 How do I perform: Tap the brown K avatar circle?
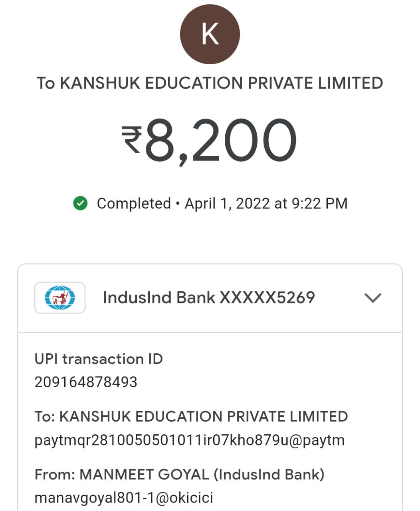point(210,34)
